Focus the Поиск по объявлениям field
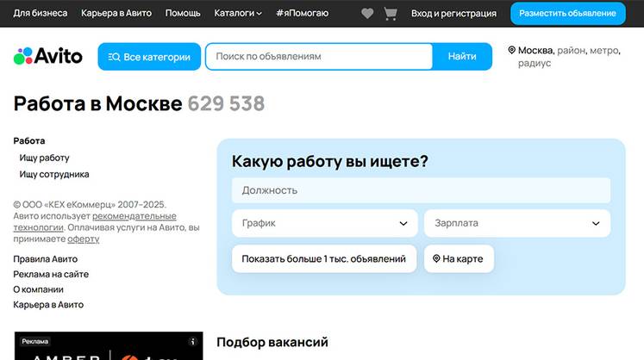 click(319, 56)
